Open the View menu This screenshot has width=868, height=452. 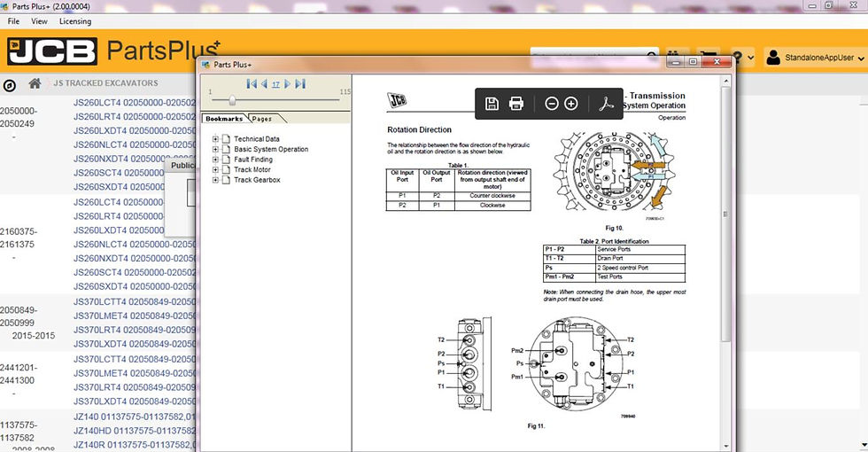click(39, 21)
